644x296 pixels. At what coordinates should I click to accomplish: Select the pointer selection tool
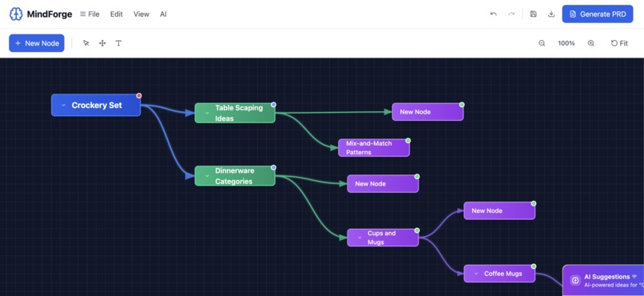pyautogui.click(x=85, y=43)
